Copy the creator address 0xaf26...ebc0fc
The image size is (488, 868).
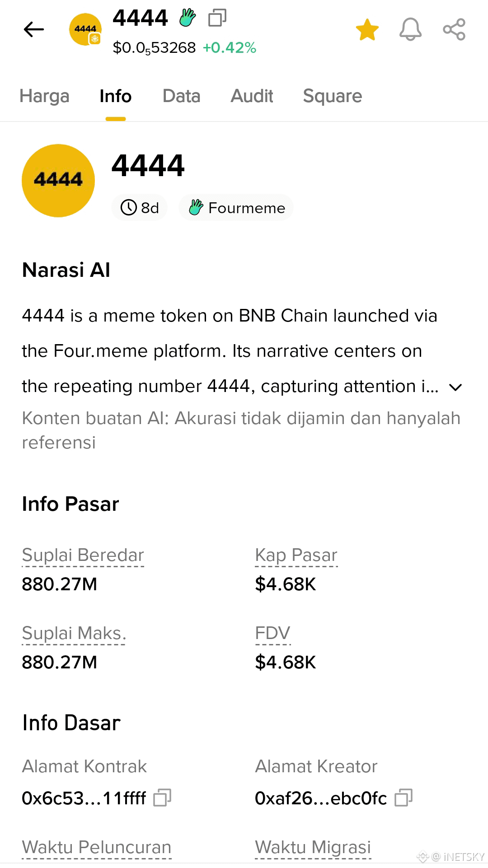[404, 798]
